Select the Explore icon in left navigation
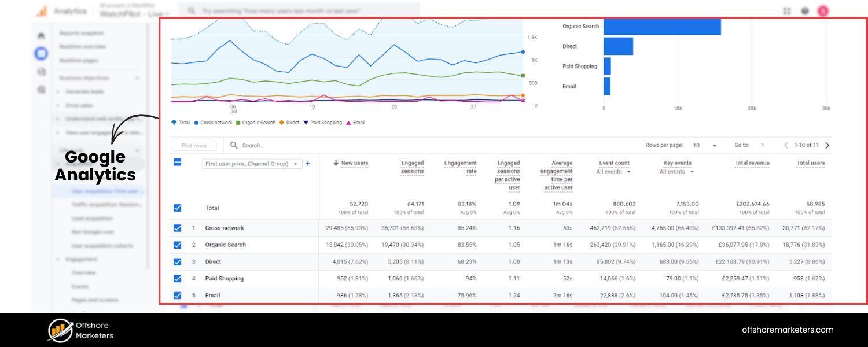The width and height of the screenshot is (868, 347). point(41,72)
